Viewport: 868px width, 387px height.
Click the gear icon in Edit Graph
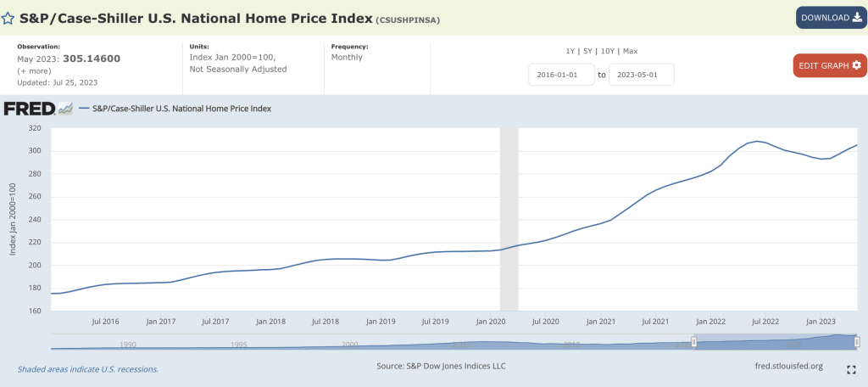point(856,65)
